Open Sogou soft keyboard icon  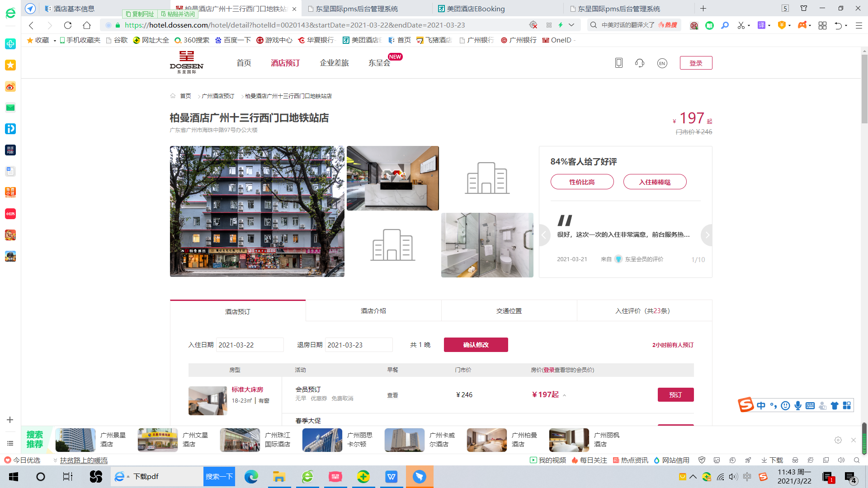810,406
